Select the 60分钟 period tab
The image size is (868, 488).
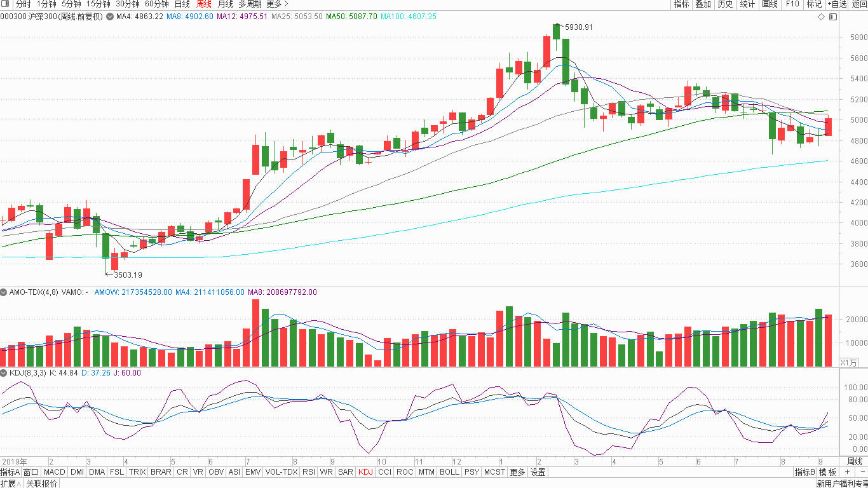point(157,4)
